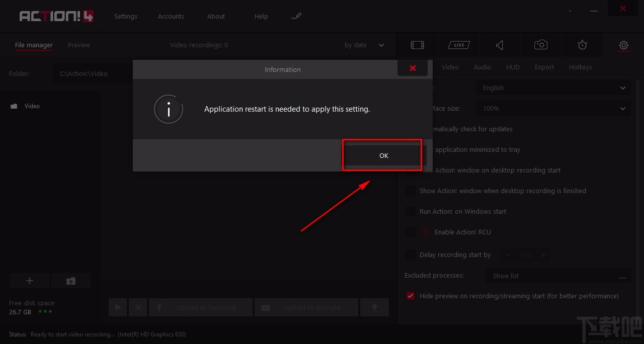Click the Information dialog 'i' icon

tap(169, 109)
